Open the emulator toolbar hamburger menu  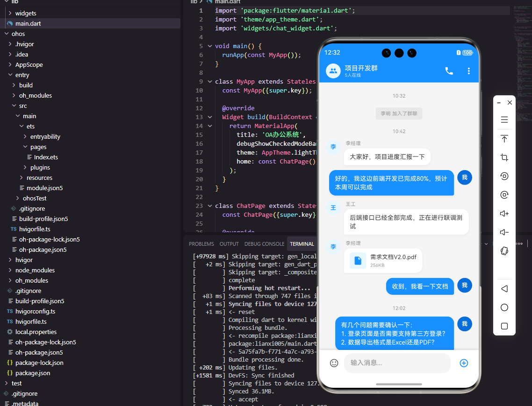(504, 120)
